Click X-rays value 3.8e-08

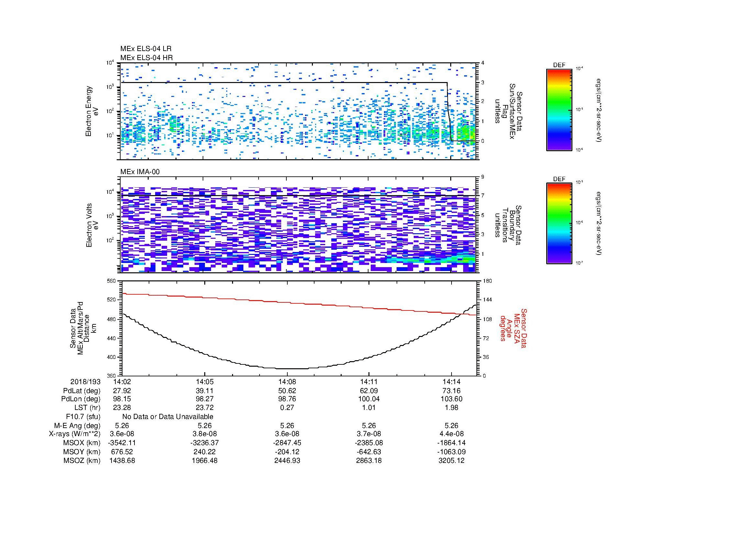tap(205, 434)
